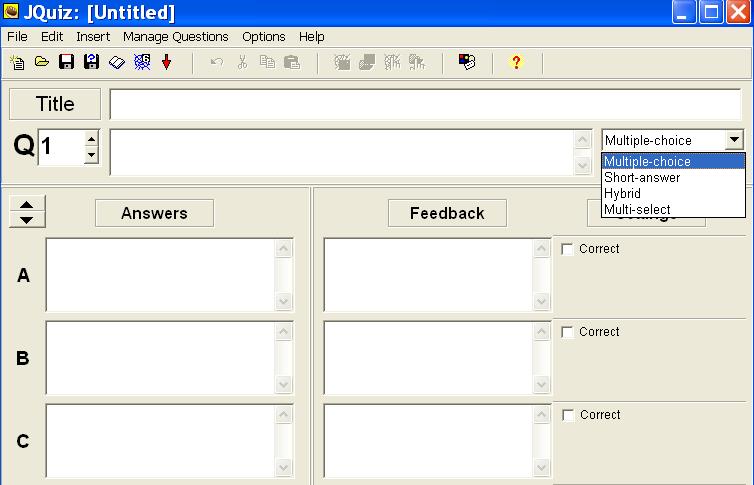754x485 pixels.
Task: Click scroll-down arrow of answer A box
Action: click(x=284, y=301)
